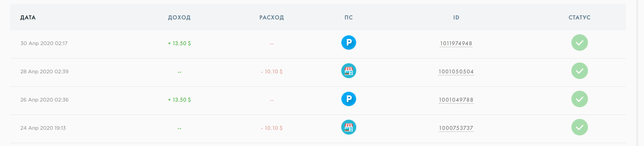The height and width of the screenshot is (146, 644).
Task: Click shop icon in 28 Апр row
Action: point(349,71)
